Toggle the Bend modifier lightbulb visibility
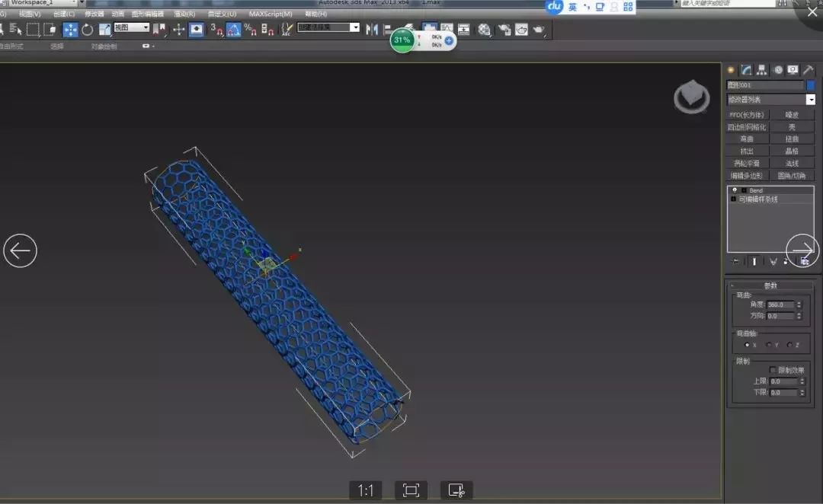 tap(735, 190)
